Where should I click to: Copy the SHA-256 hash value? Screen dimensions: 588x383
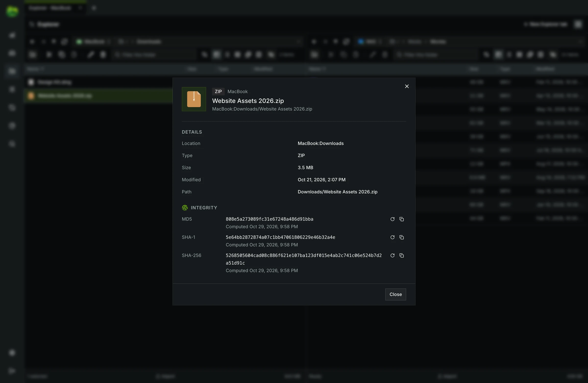(x=402, y=255)
